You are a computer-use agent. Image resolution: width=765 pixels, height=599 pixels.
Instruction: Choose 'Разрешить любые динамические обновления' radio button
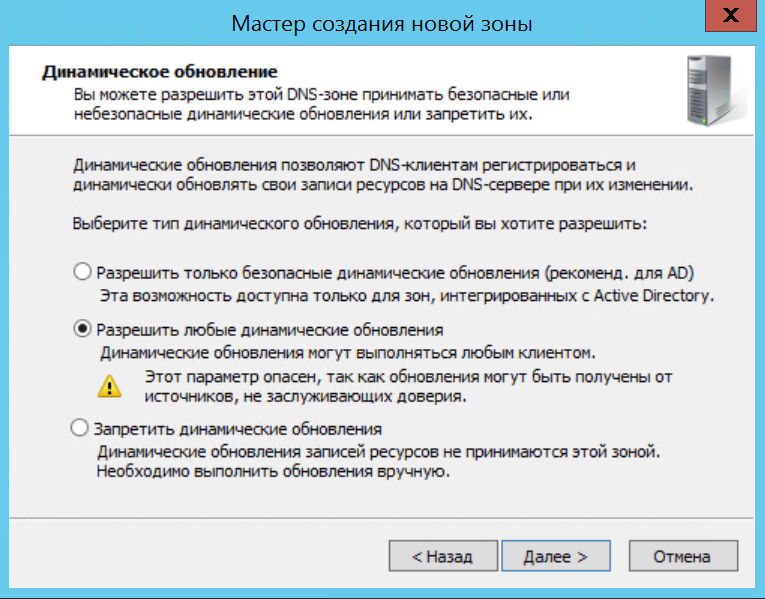81,329
